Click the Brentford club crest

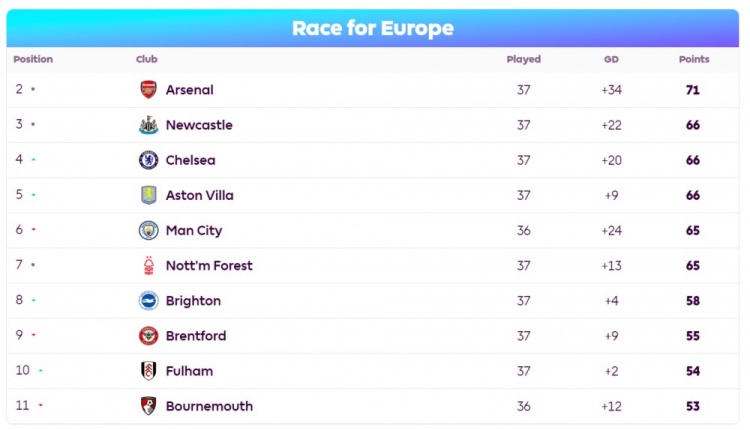pyautogui.click(x=148, y=336)
